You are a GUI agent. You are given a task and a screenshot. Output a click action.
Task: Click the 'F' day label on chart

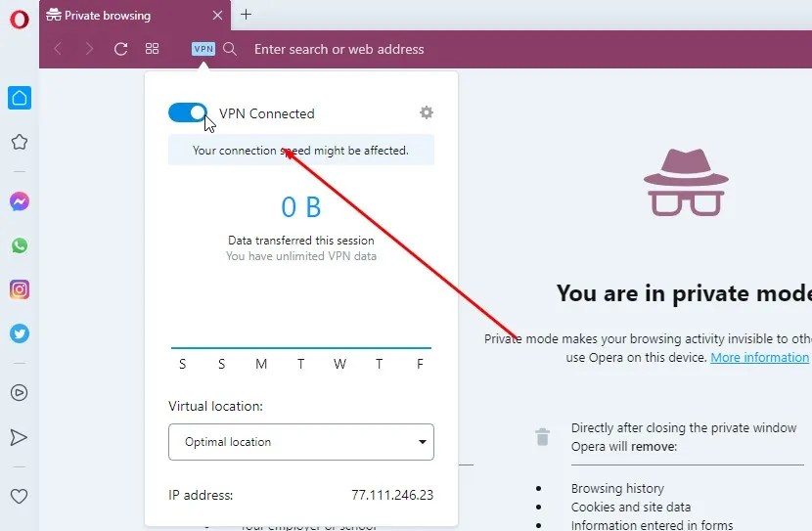click(x=420, y=364)
